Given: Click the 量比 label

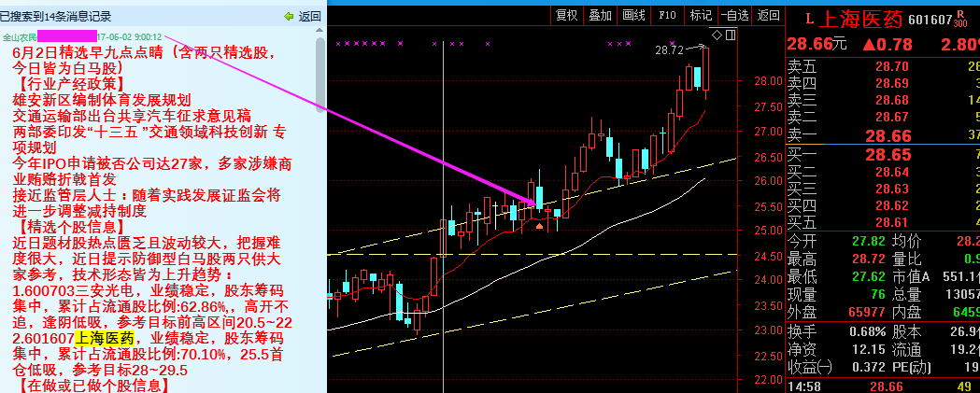Looking at the screenshot, I should (907, 259).
